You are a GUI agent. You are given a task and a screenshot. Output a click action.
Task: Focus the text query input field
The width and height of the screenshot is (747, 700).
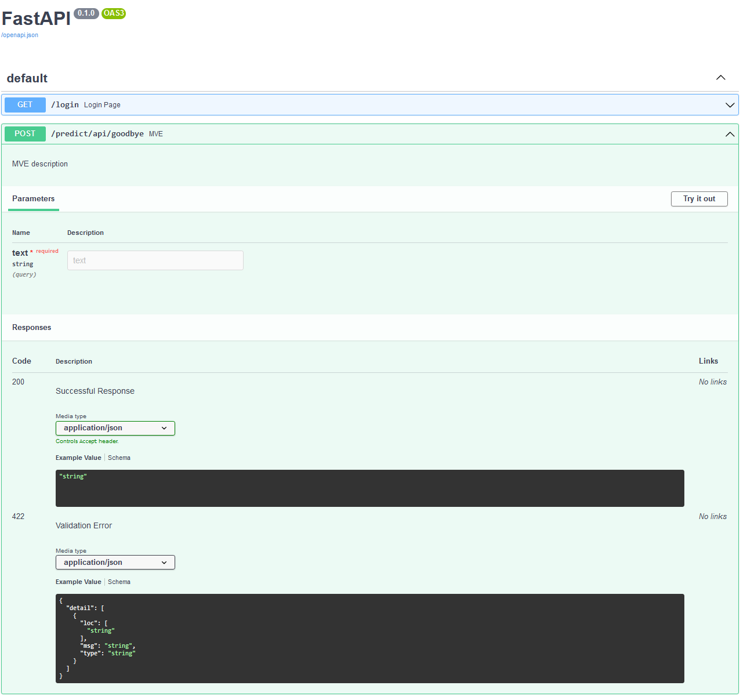155,260
